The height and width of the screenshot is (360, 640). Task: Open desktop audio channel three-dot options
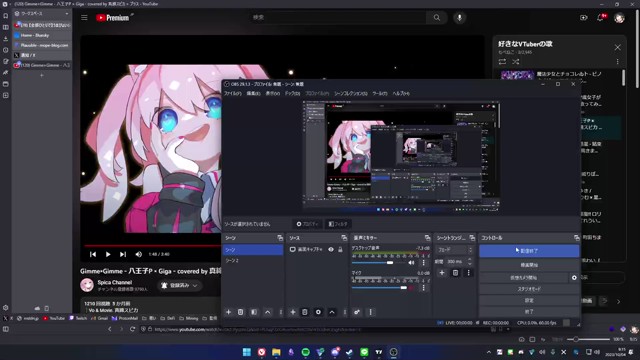(423, 263)
